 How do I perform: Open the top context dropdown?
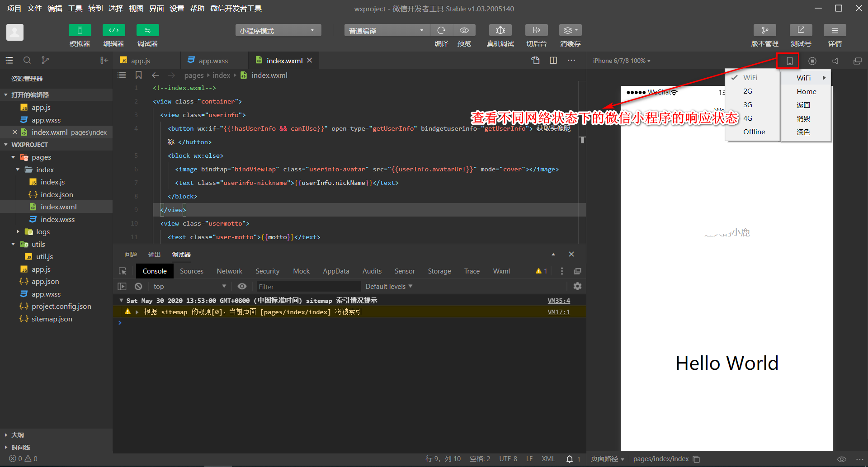click(189, 286)
